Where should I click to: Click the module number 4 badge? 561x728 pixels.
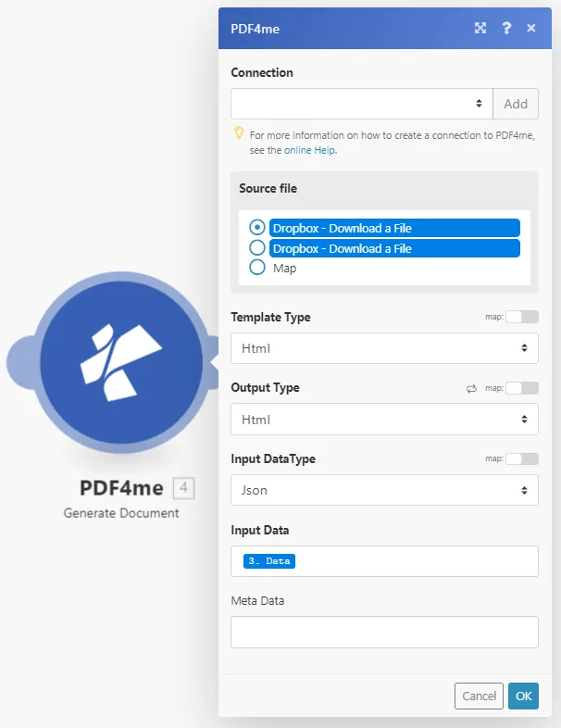click(183, 488)
